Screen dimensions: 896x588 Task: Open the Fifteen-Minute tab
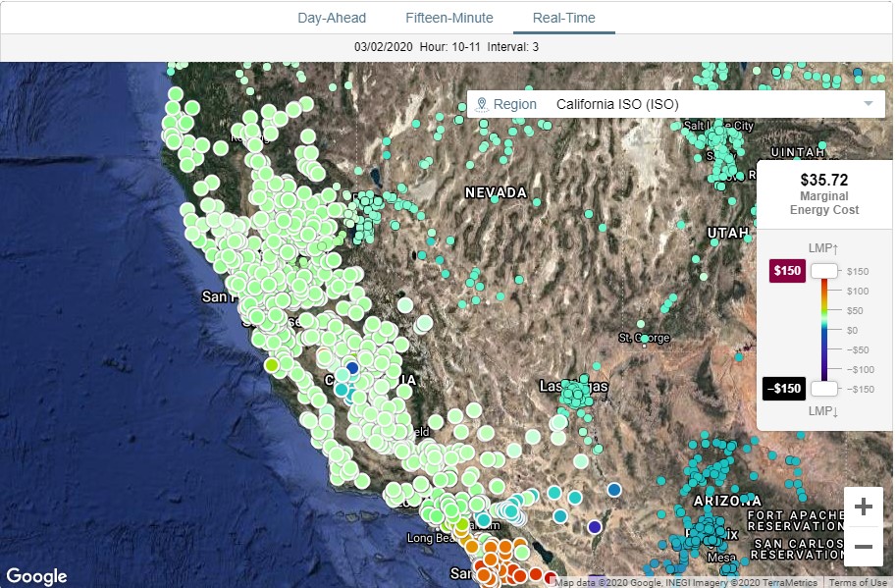tap(448, 18)
